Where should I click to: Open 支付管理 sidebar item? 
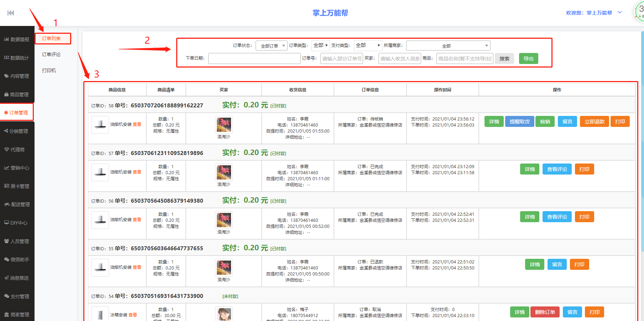click(17, 296)
